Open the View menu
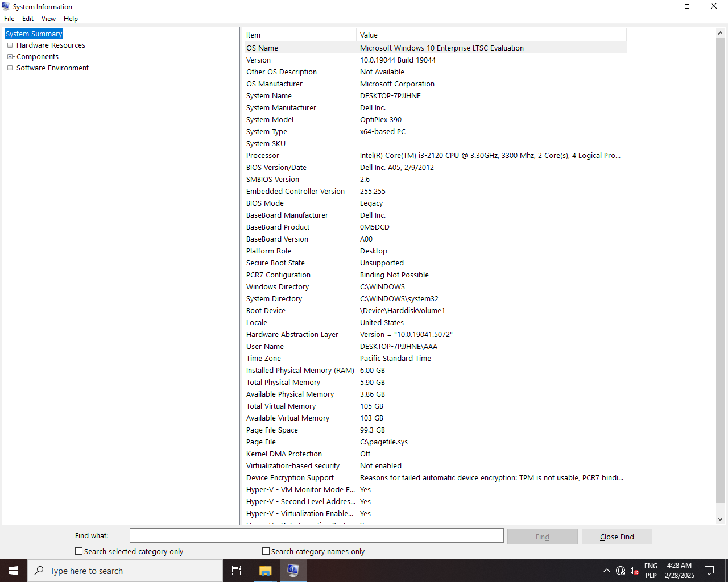The height and width of the screenshot is (582, 728). (48, 19)
